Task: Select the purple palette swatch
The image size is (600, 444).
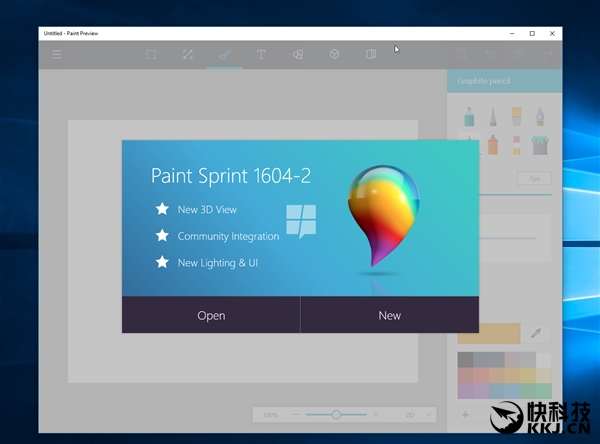Action: point(465,391)
